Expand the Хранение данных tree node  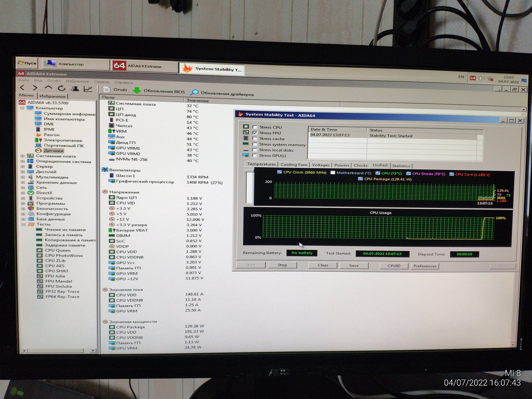[x=23, y=182]
